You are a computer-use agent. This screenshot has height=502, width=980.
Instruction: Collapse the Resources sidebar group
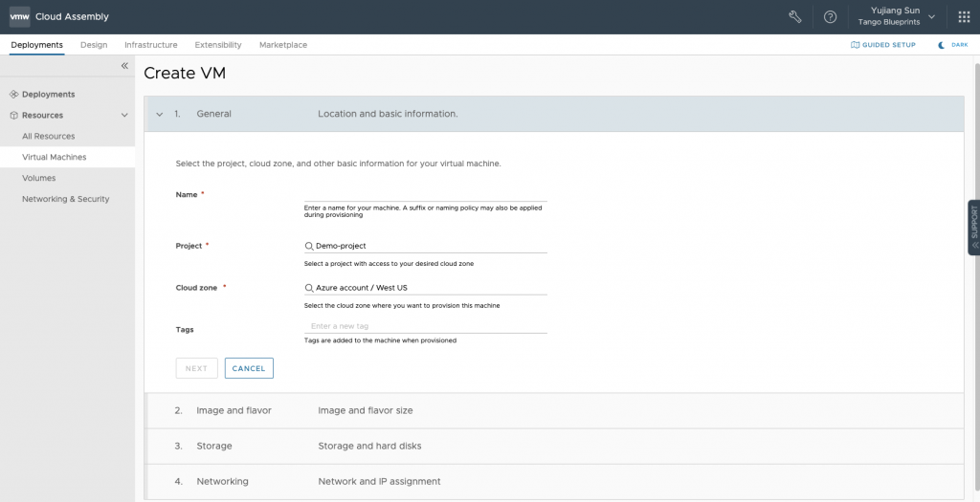(124, 115)
